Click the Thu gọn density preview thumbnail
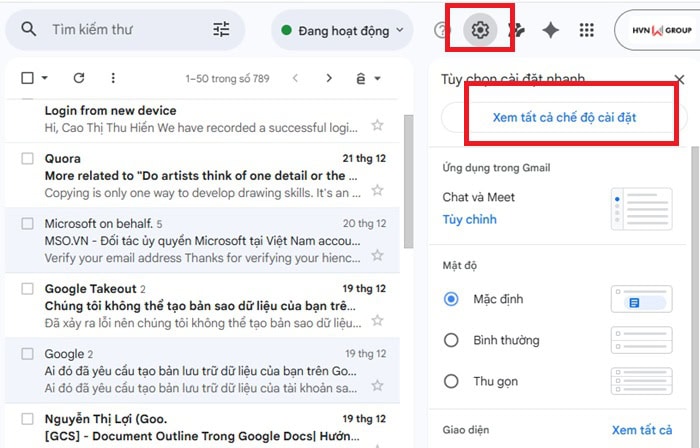The height and width of the screenshot is (448, 700). [x=642, y=381]
